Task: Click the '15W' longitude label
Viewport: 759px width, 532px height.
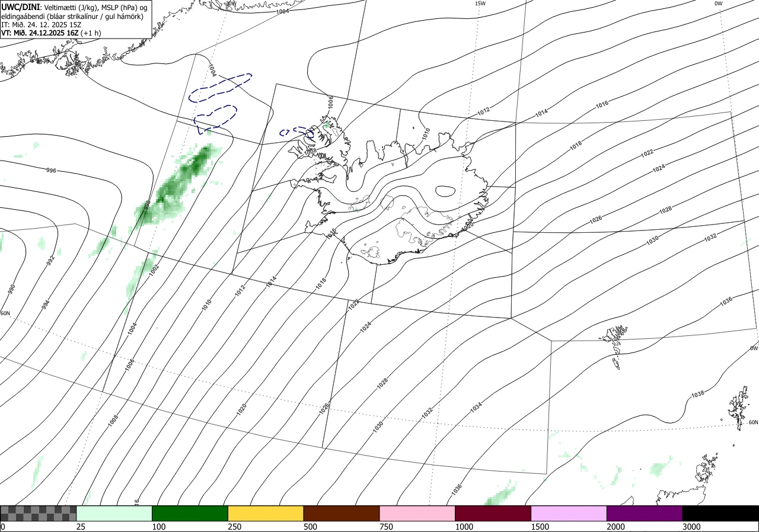Action: click(480, 3)
